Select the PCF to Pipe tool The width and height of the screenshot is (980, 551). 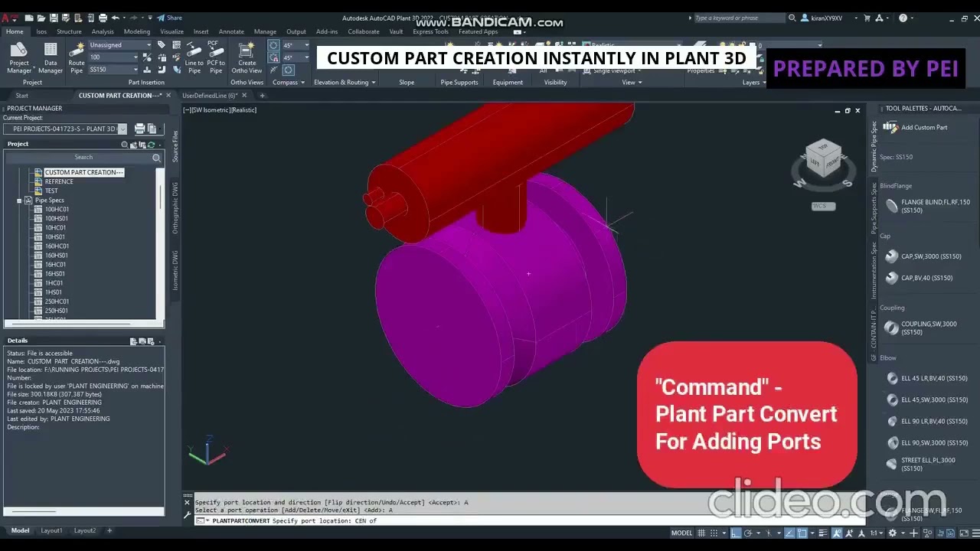pyautogui.click(x=216, y=58)
